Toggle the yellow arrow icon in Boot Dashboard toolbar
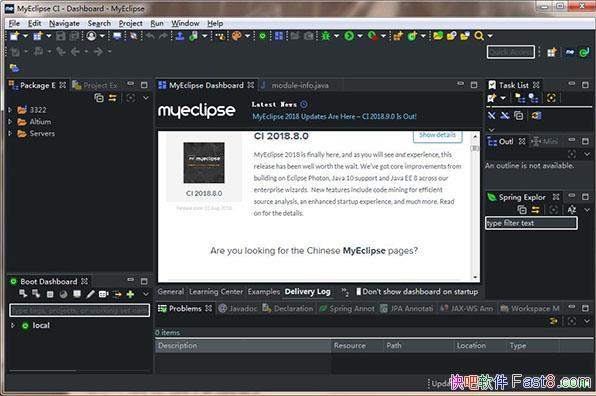The height and width of the screenshot is (396, 596). point(117,294)
